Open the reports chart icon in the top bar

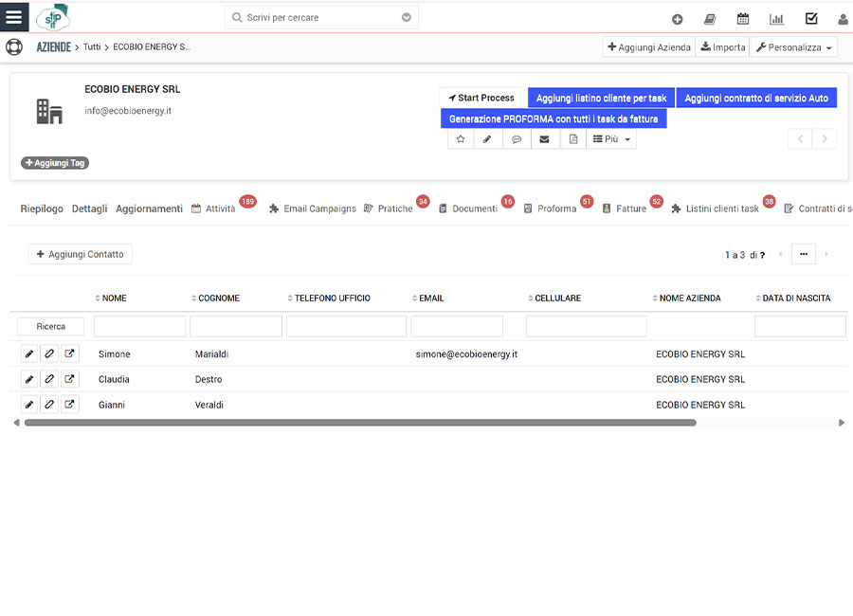776,18
